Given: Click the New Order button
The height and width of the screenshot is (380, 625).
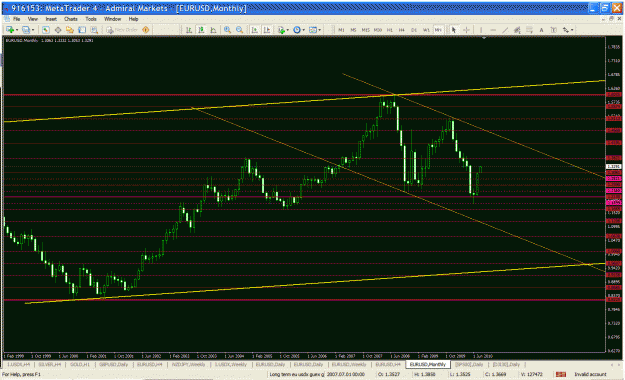Looking at the screenshot, I should tap(123, 30).
